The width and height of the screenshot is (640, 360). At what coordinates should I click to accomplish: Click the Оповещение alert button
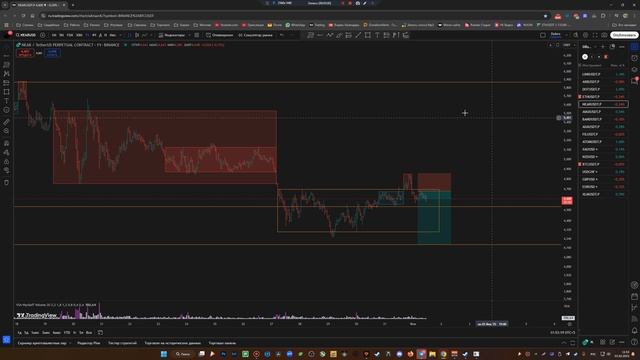coord(220,35)
